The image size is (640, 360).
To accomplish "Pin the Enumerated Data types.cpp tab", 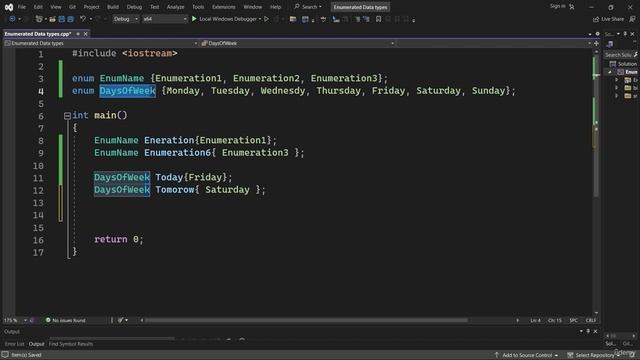I will (x=78, y=34).
